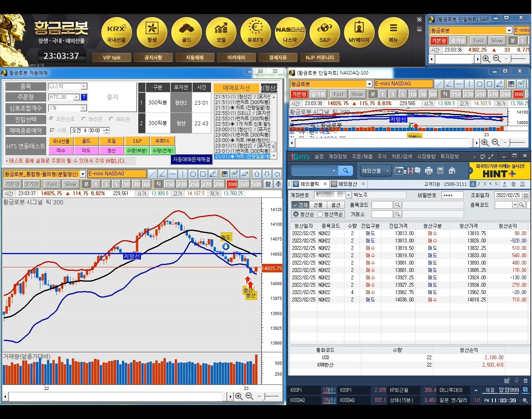532x419 pixels.
Task: Open the color palette icon in main chart
Action: click(224, 174)
